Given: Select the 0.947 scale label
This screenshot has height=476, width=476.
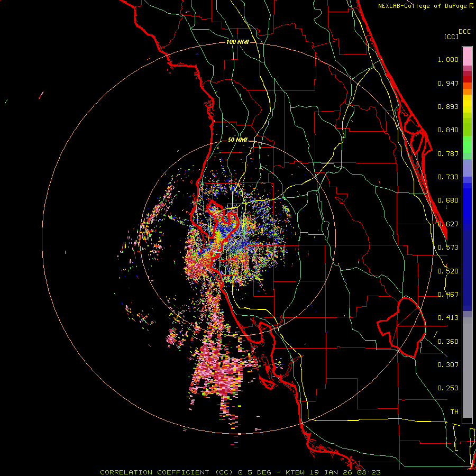Looking at the screenshot, I should click(448, 83).
